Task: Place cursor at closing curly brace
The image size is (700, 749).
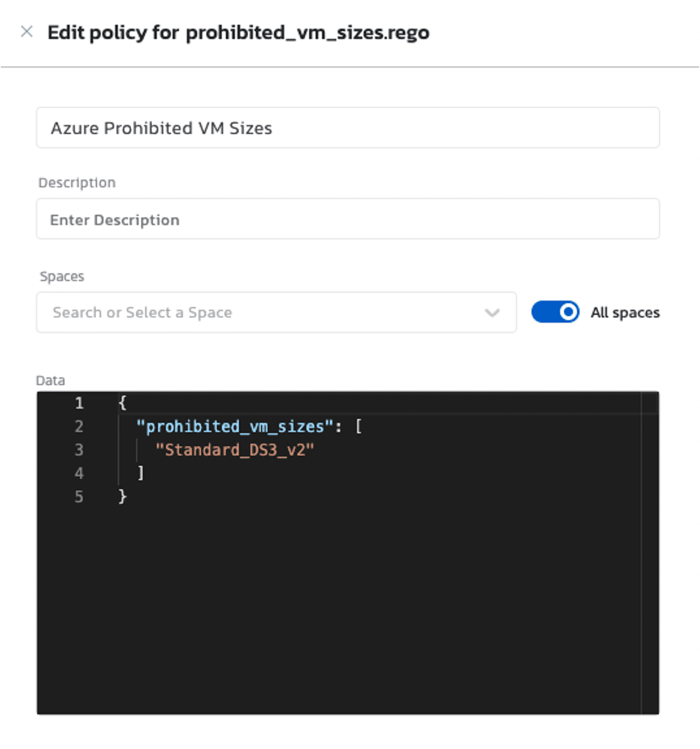Action: [x=123, y=497]
